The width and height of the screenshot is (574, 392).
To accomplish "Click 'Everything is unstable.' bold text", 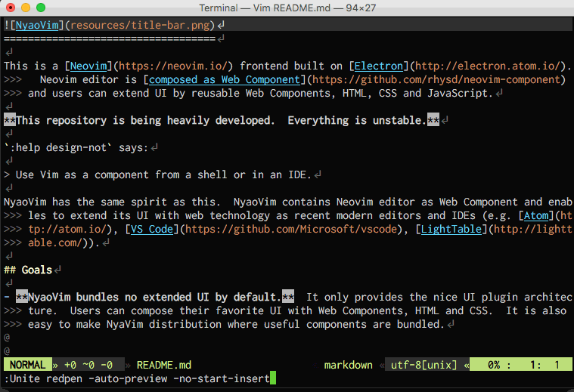I will pyautogui.click(x=357, y=121).
